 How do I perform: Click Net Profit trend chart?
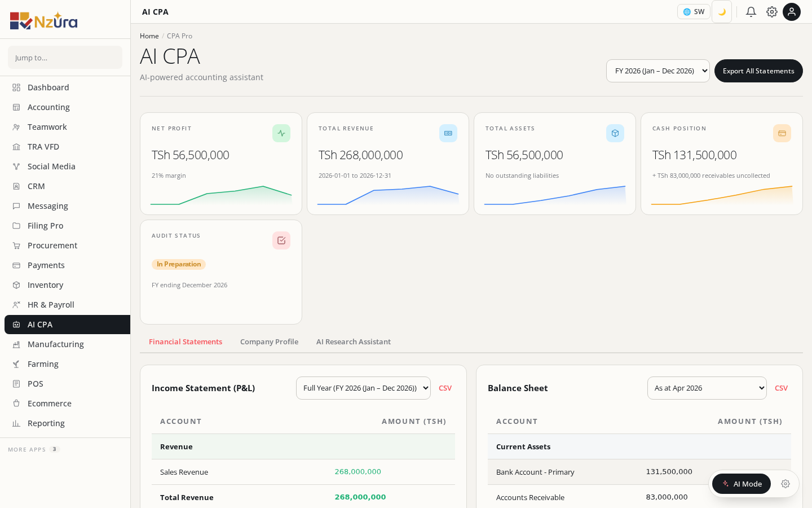(221, 195)
